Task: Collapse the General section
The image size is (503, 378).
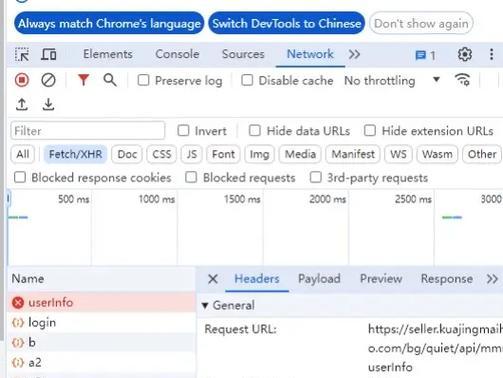Action: click(x=205, y=305)
